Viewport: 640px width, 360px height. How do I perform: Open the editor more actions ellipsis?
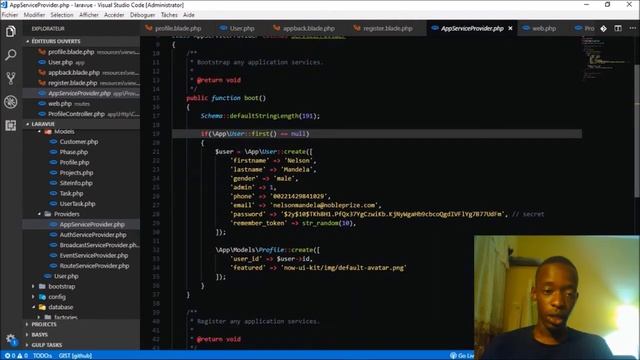(632, 29)
